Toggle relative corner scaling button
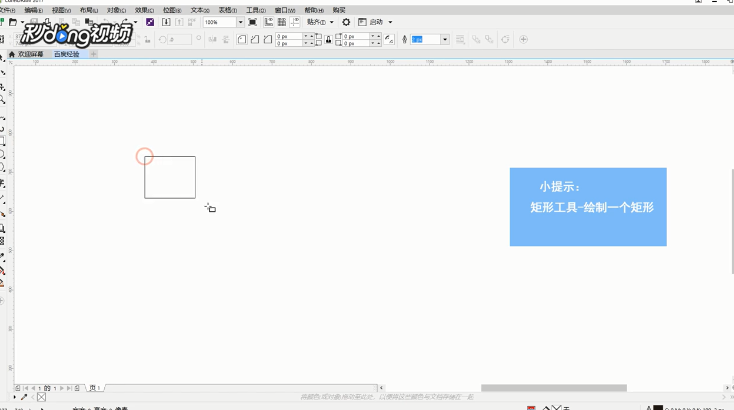The image size is (734, 410). tap(389, 40)
